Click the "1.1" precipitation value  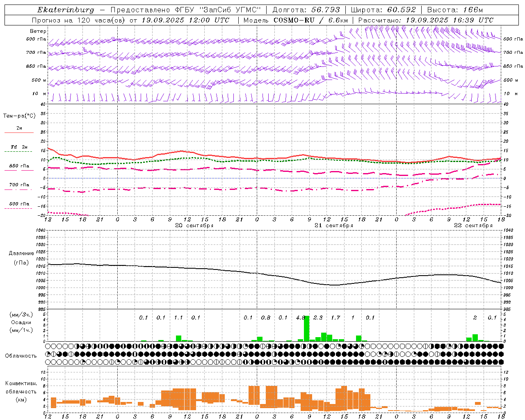[178, 317]
